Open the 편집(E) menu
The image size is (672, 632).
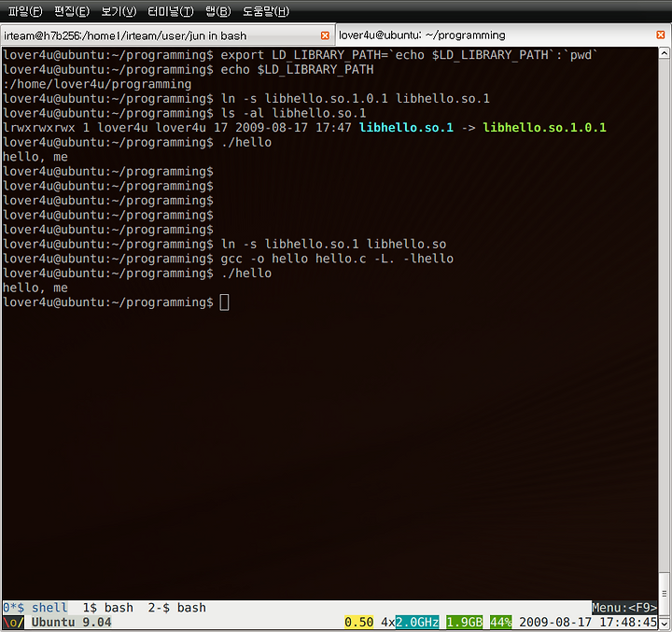coord(72,11)
